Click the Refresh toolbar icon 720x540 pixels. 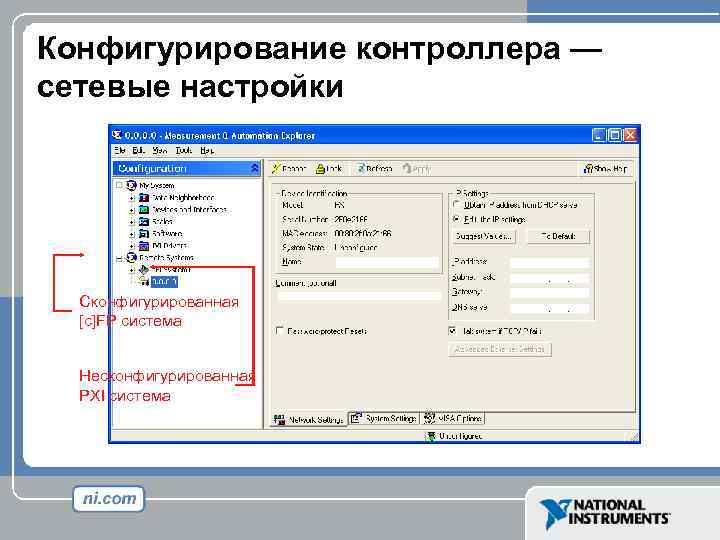[361, 169]
